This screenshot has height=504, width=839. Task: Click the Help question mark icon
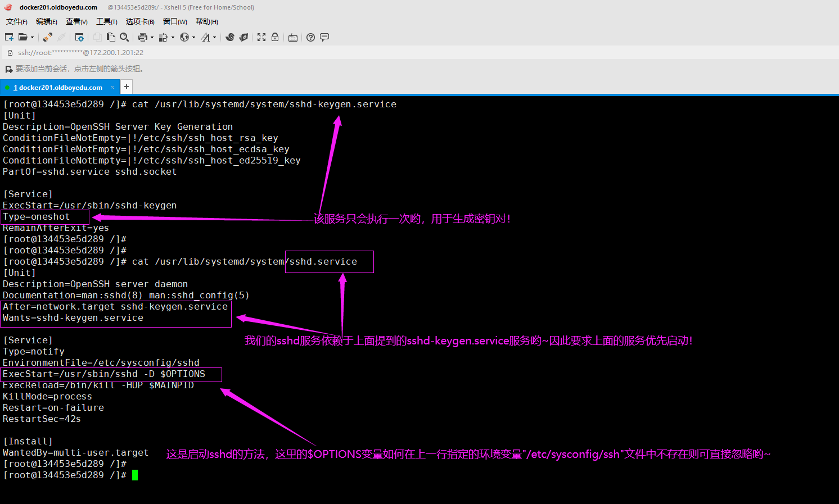tap(310, 37)
